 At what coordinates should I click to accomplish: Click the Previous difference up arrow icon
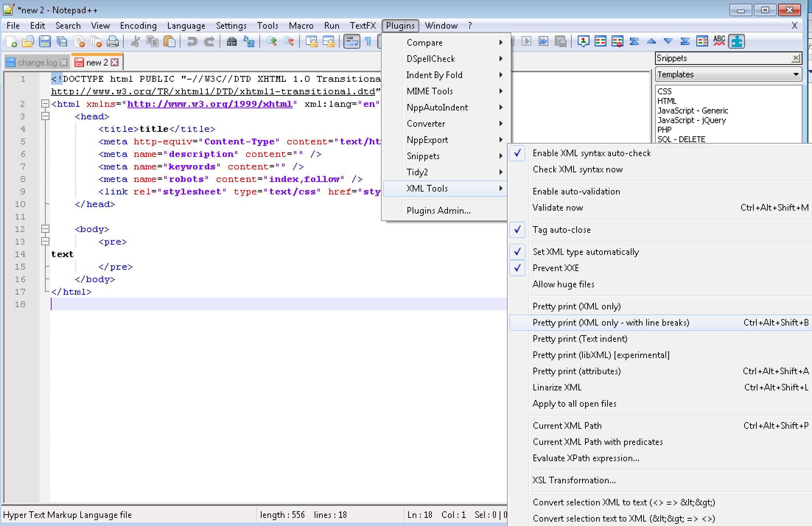[651, 41]
